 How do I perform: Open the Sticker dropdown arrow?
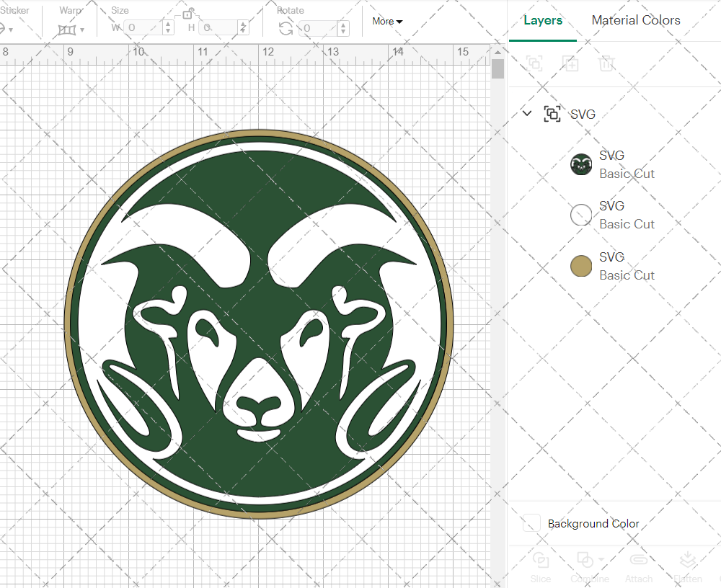point(10,30)
